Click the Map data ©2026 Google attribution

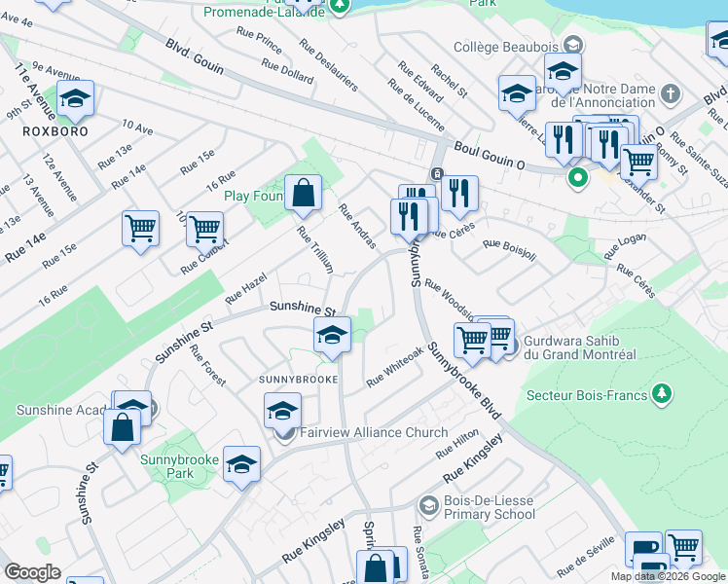[x=669, y=576]
